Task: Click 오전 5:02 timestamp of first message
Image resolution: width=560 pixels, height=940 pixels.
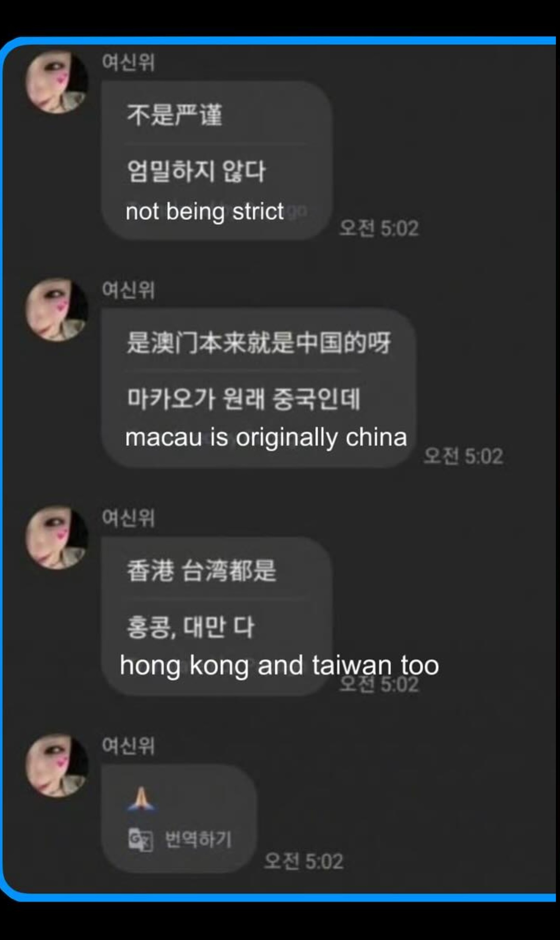Action: [379, 228]
